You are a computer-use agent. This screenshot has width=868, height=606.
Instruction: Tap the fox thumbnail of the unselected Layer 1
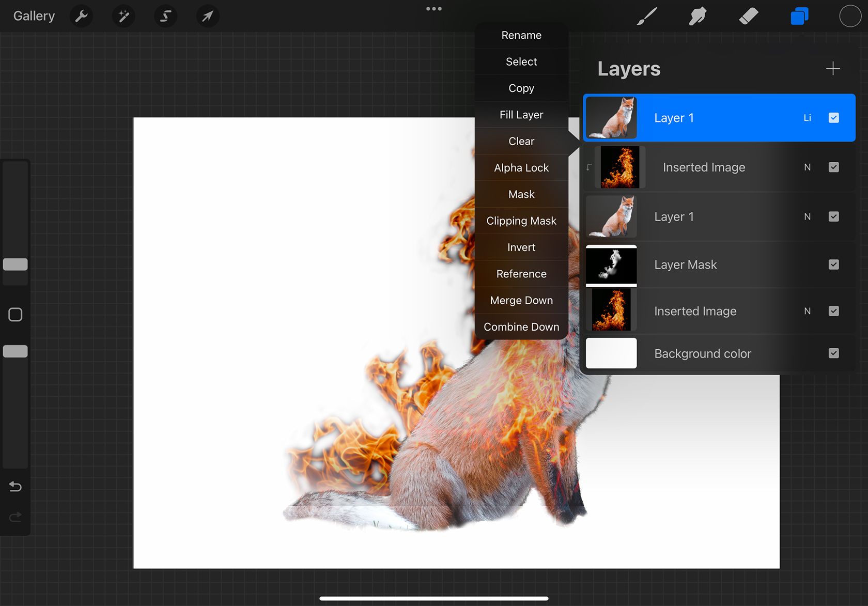coord(611,216)
